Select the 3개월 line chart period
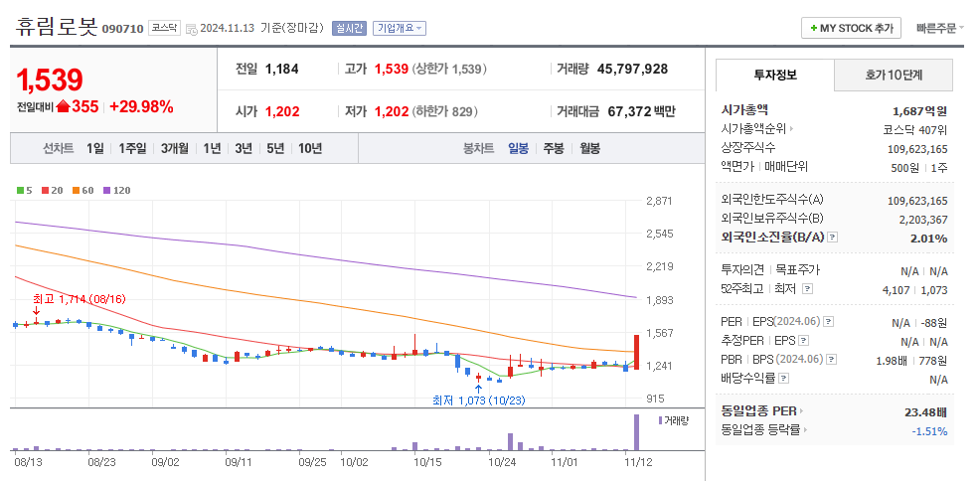980x481 pixels. point(174,149)
